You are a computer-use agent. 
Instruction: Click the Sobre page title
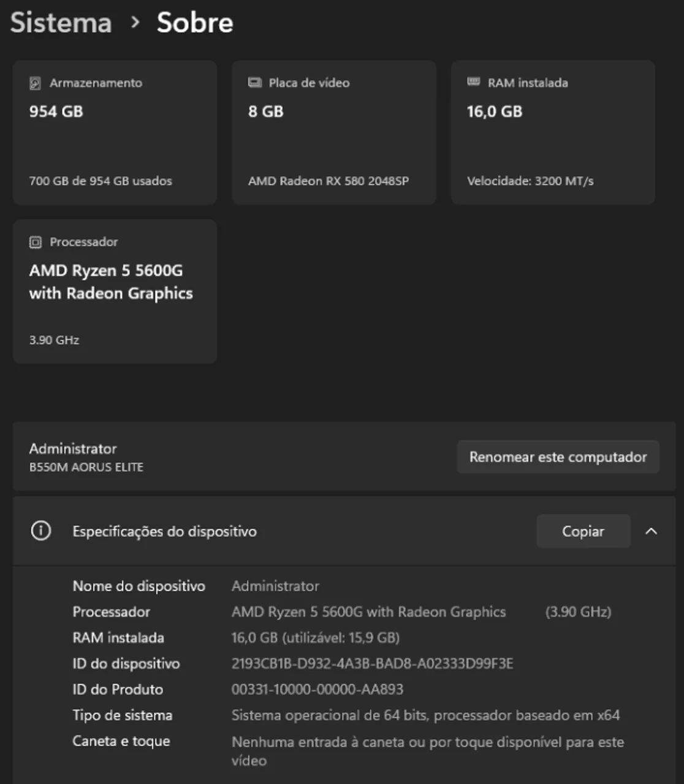pos(195,23)
